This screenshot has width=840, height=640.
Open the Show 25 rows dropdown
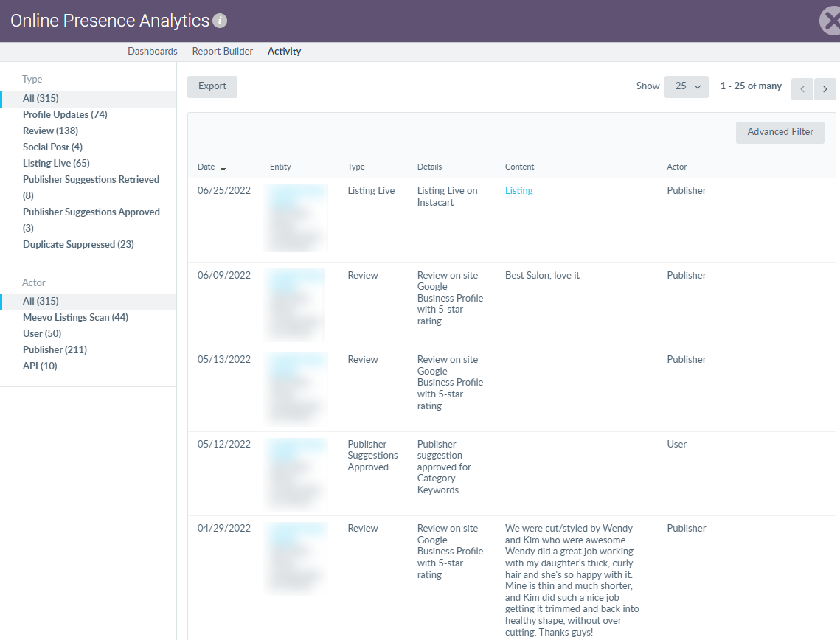687,87
